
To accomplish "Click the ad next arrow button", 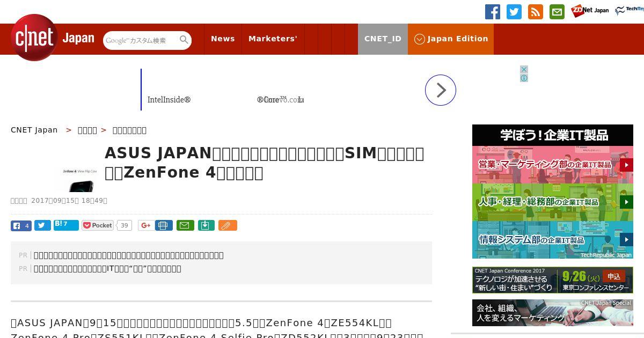I will click(x=441, y=90).
